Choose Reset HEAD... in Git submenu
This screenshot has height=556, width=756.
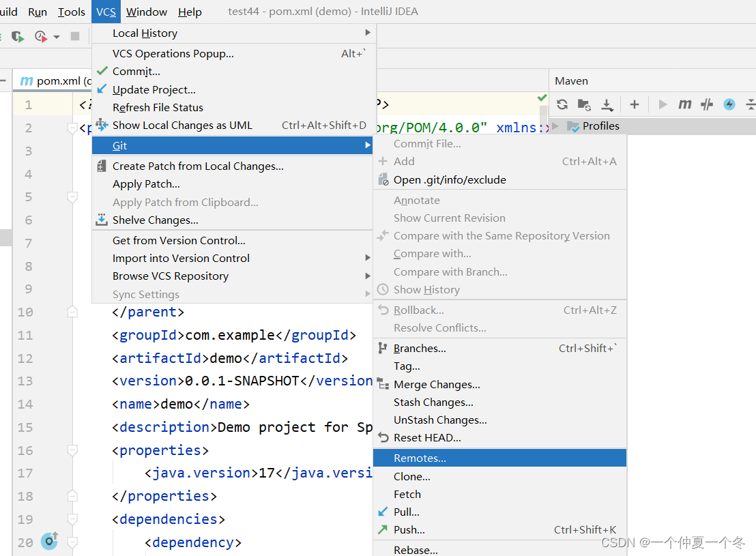click(x=500, y=438)
